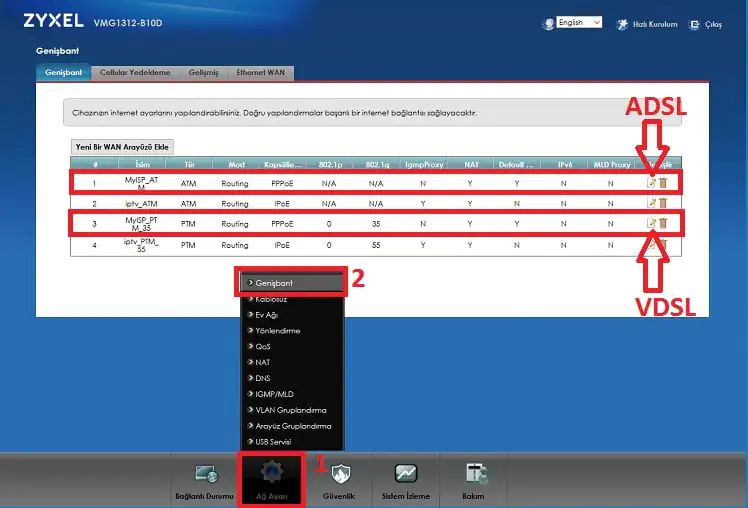Switch to Cellular Yedekleme tab
Image resolution: width=748 pixels, height=508 pixels.
click(135, 73)
